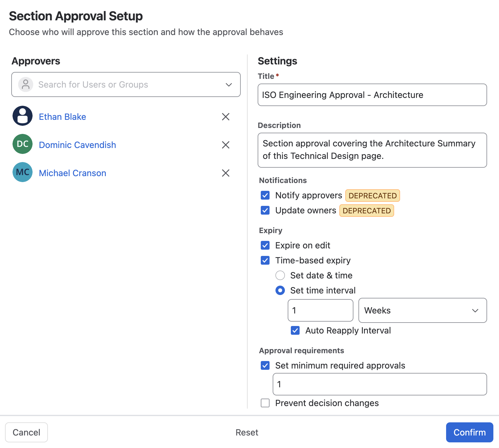
Task: Click the Notifications section label
Action: point(283,180)
